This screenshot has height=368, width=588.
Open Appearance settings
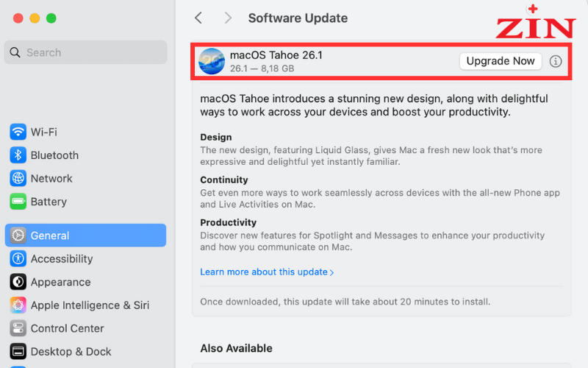pyautogui.click(x=85, y=282)
